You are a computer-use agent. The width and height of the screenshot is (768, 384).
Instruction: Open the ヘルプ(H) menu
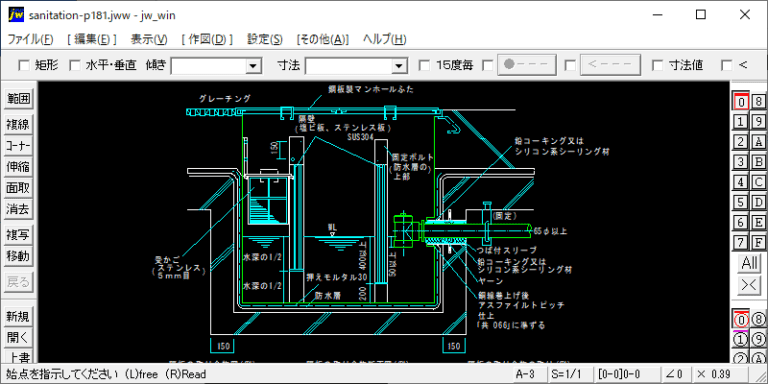(x=384, y=39)
